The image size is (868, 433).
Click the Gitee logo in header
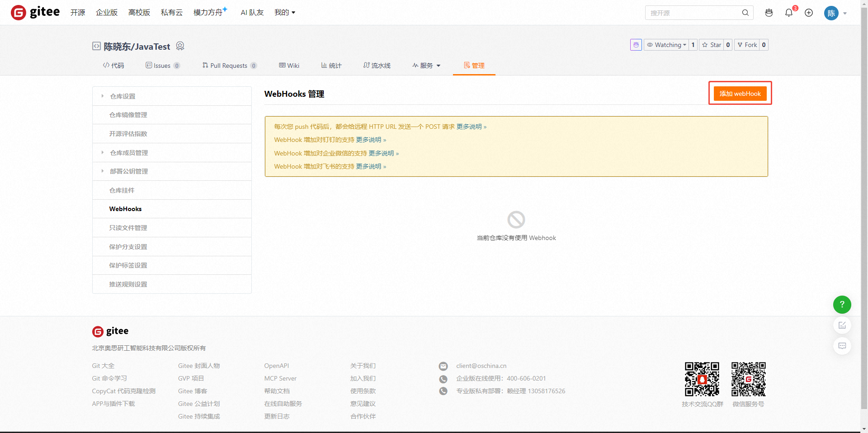(35, 12)
